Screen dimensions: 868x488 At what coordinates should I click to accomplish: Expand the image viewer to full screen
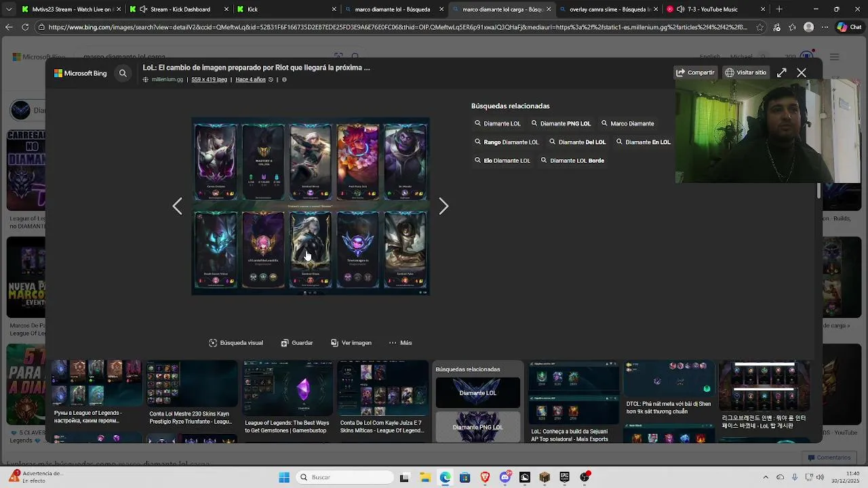coord(782,73)
